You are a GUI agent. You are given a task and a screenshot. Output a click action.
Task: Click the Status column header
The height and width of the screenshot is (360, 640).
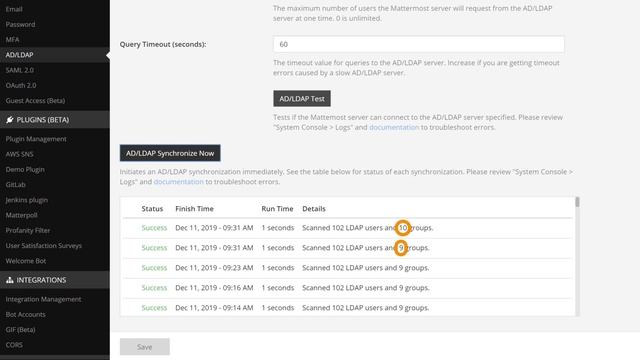[152, 209]
